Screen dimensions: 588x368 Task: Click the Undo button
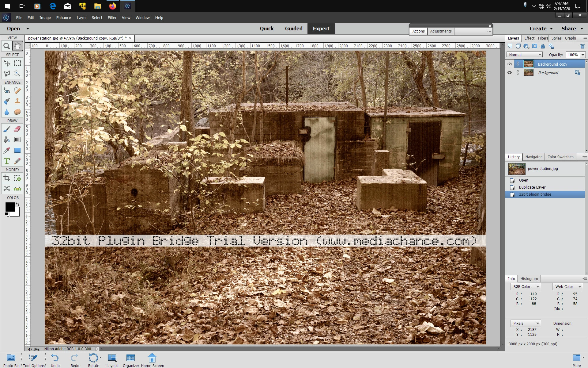tap(55, 360)
